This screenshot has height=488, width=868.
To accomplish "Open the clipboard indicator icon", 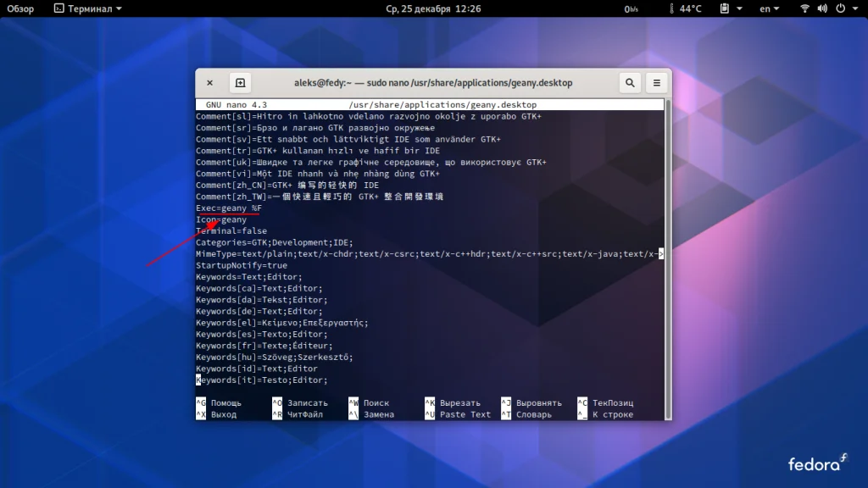I will pos(726,8).
